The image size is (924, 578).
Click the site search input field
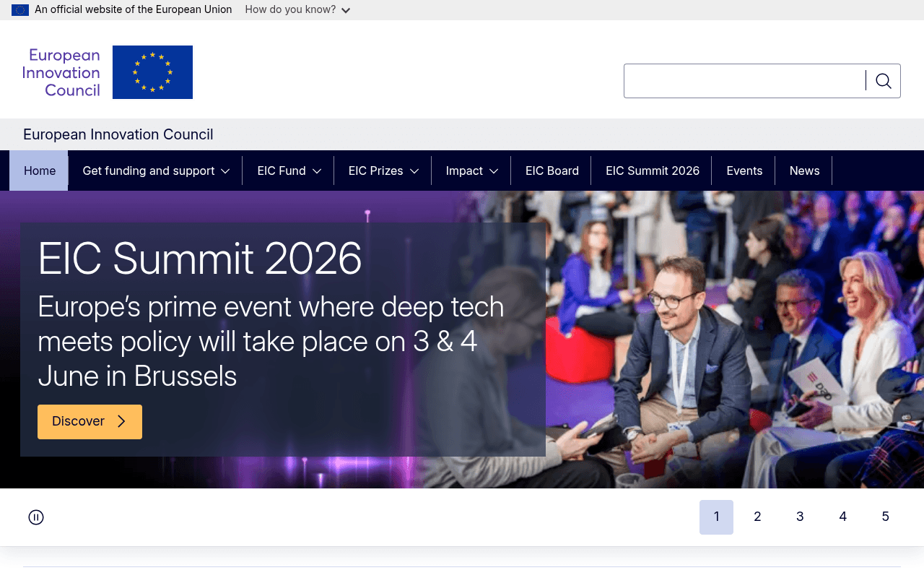(x=744, y=81)
